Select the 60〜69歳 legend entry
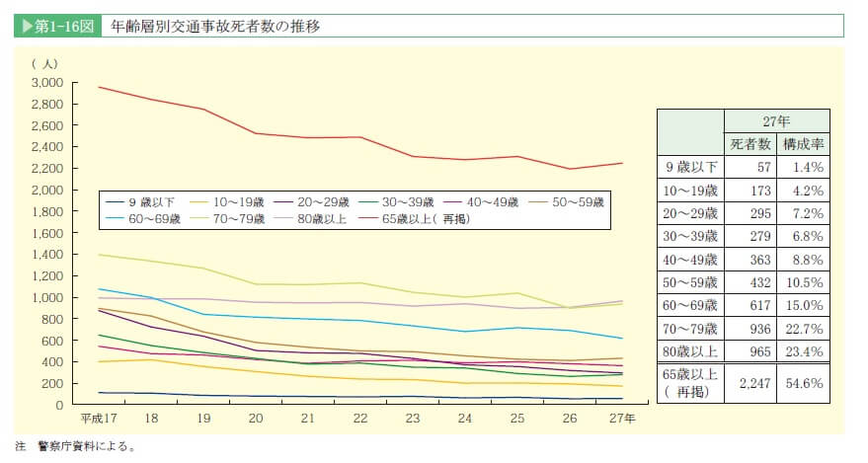Screen dimensions: 868x463 (x=143, y=219)
